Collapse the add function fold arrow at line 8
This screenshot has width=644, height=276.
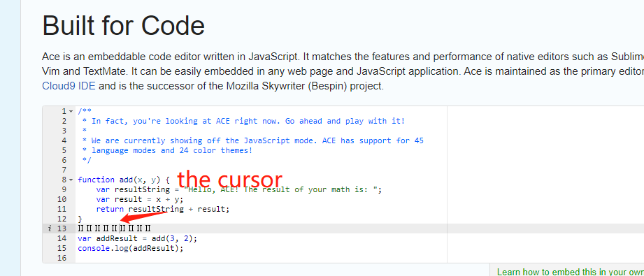(x=71, y=180)
